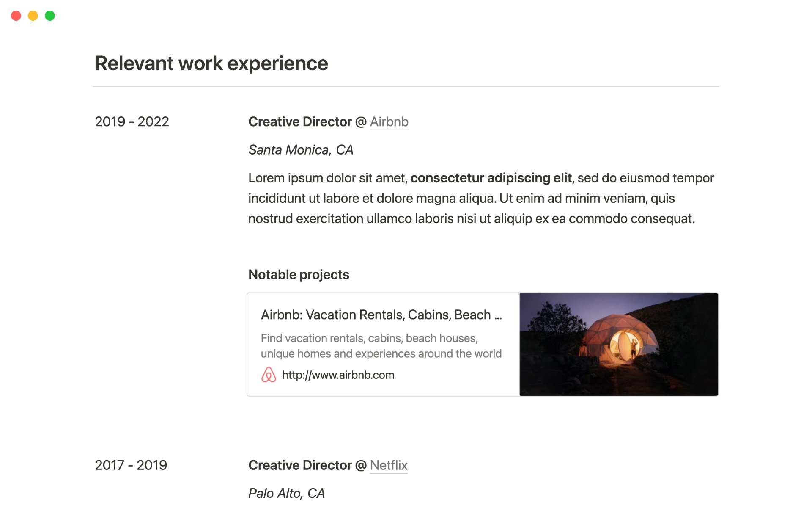Click the 2019 - 2022 date text
Image resolution: width=812 pixels, height=508 pixels.
tap(132, 121)
